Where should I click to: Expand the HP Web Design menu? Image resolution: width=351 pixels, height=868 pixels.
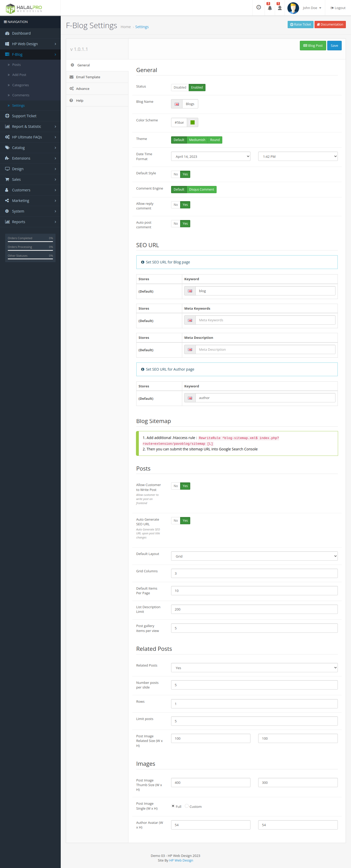coord(30,44)
